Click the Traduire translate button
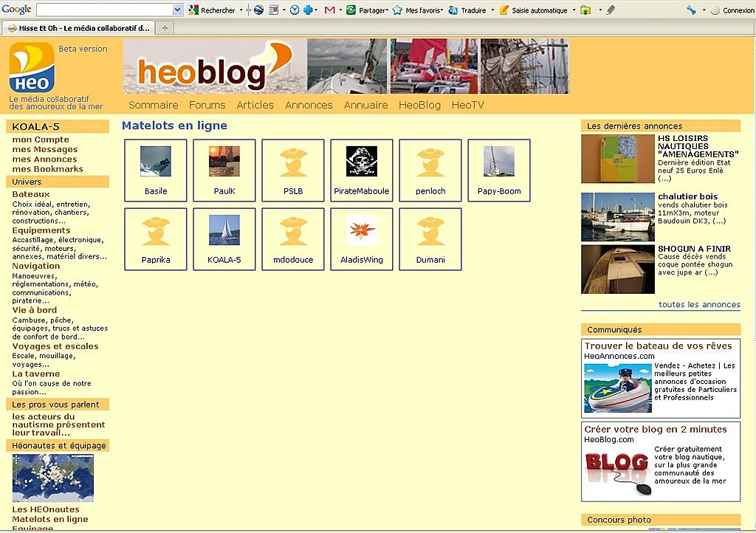Viewport: 756px width, 533px height. pos(467,10)
